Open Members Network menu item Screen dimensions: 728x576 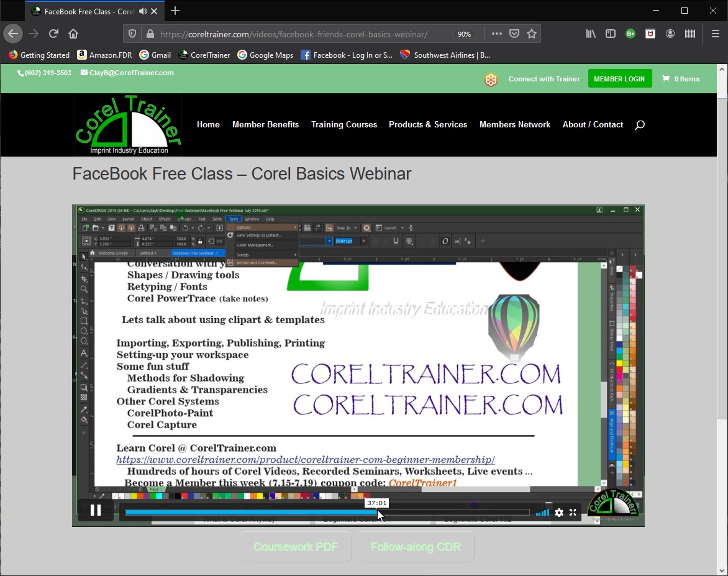[x=515, y=124]
